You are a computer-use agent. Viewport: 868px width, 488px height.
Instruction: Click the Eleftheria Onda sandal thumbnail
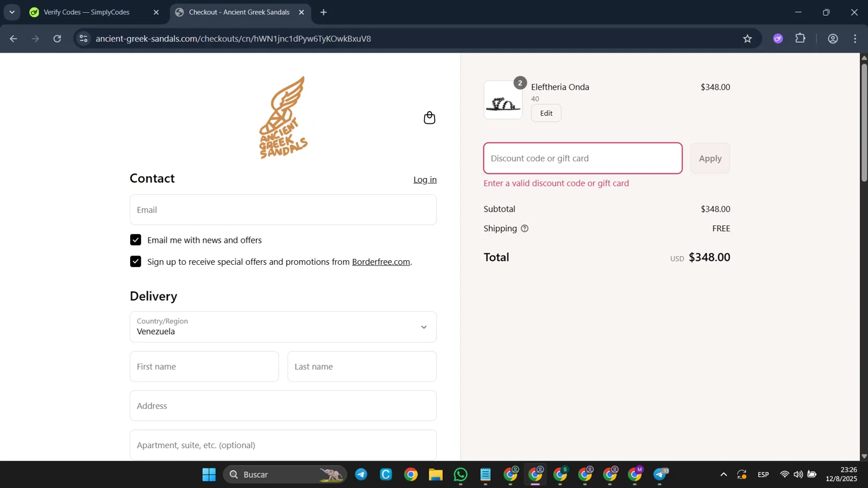(x=503, y=100)
